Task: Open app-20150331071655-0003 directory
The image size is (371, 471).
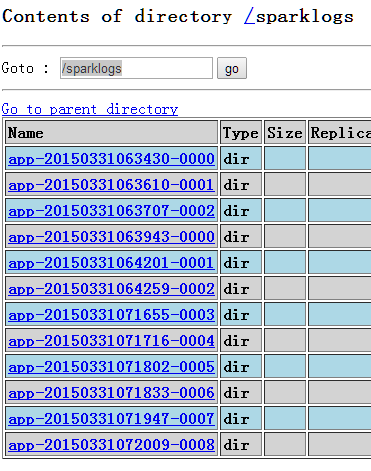Action: 112,315
